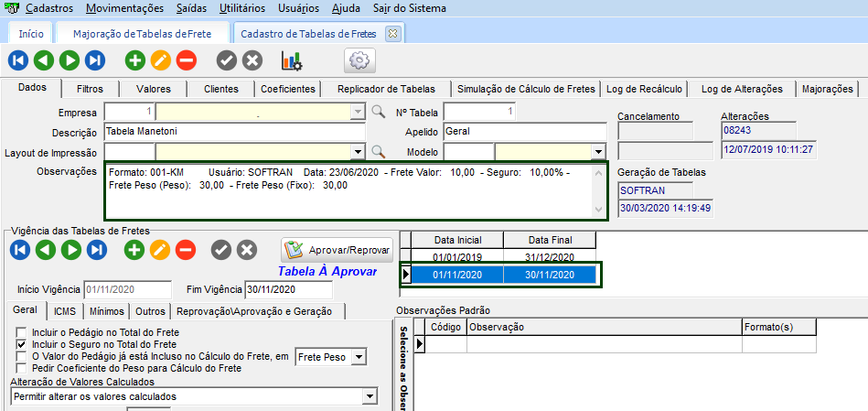Enable Incluir o Pedágio no Total do Frete
This screenshot has width=868, height=411.
pos(20,332)
